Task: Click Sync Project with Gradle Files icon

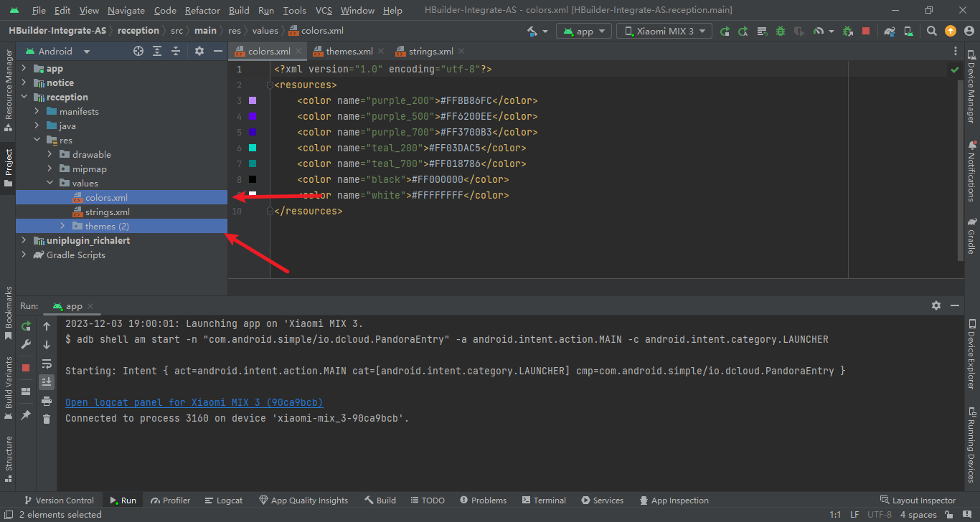Action: tap(890, 31)
